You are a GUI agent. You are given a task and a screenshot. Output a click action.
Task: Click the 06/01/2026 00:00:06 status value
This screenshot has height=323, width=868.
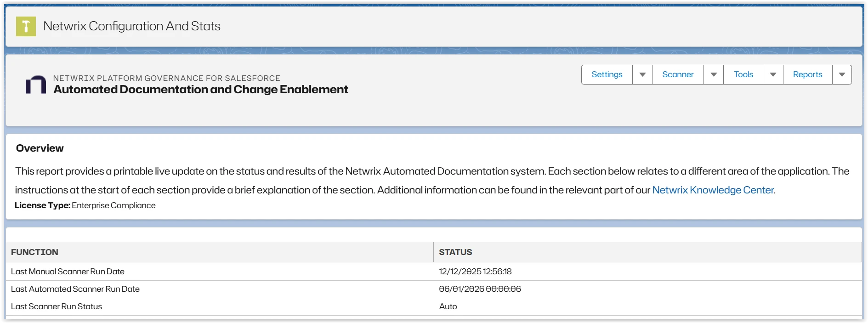pos(480,289)
